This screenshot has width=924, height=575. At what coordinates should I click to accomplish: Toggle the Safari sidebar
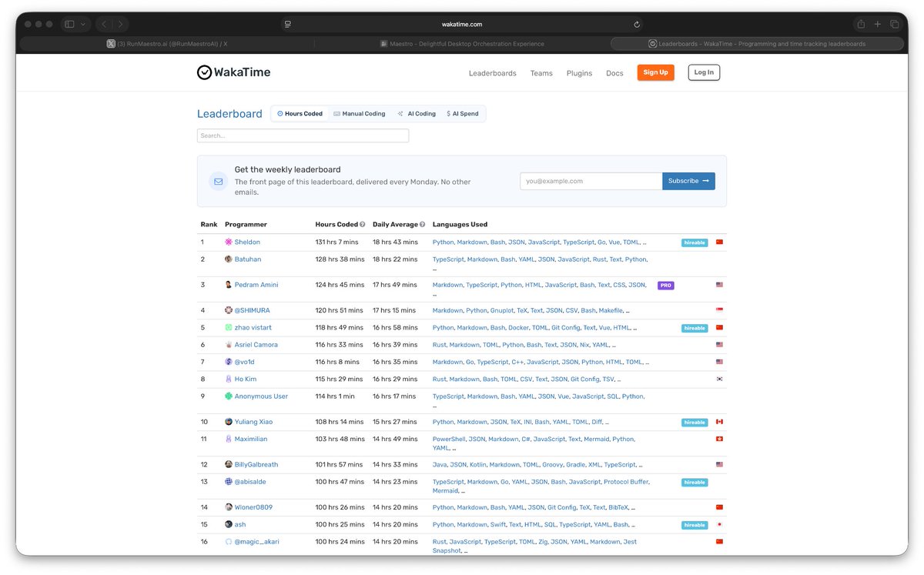click(x=69, y=25)
